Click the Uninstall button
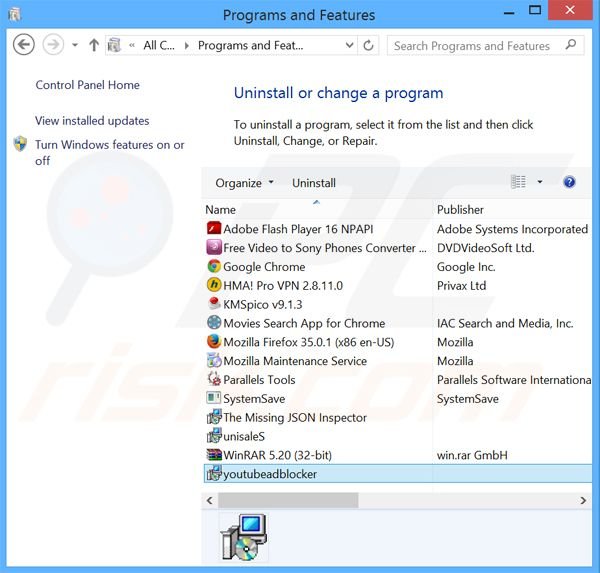 (x=314, y=183)
